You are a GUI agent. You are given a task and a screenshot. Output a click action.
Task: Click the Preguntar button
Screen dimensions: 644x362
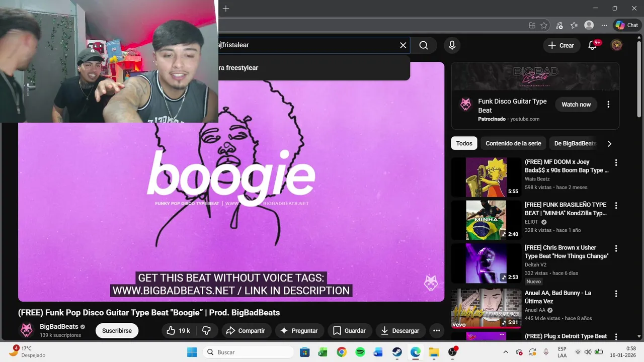(299, 330)
